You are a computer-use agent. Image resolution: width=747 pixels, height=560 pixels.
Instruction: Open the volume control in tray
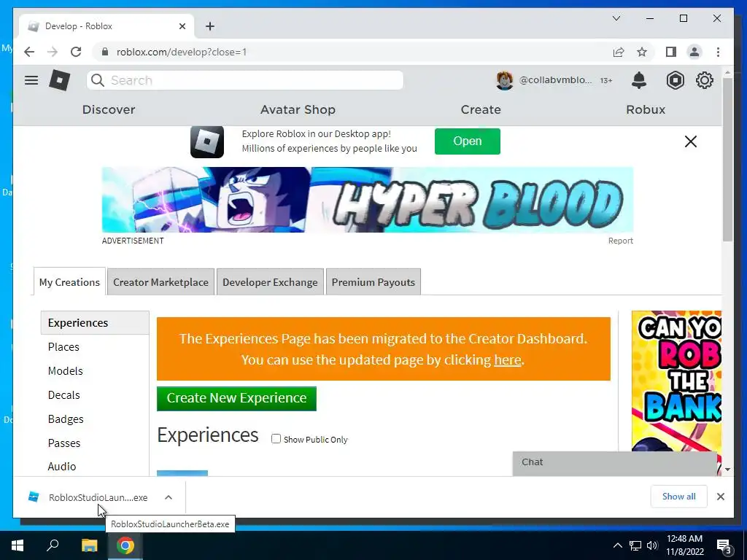(x=652, y=545)
